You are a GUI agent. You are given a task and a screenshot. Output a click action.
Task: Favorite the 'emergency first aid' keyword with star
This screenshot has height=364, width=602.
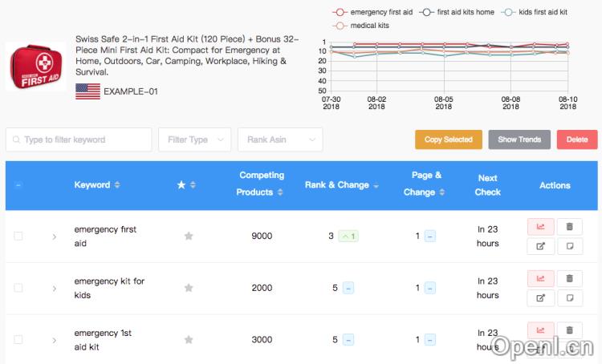pyautogui.click(x=189, y=236)
